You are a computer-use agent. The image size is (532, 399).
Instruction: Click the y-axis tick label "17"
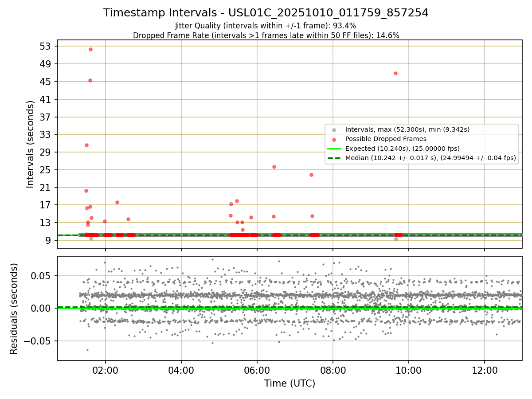click(46, 205)
